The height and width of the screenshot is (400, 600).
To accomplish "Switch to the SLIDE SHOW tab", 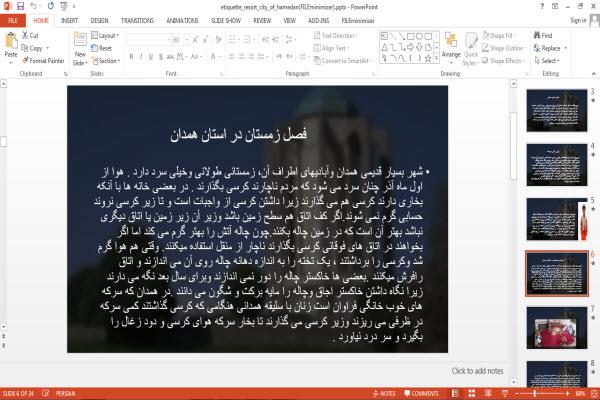I will [226, 21].
